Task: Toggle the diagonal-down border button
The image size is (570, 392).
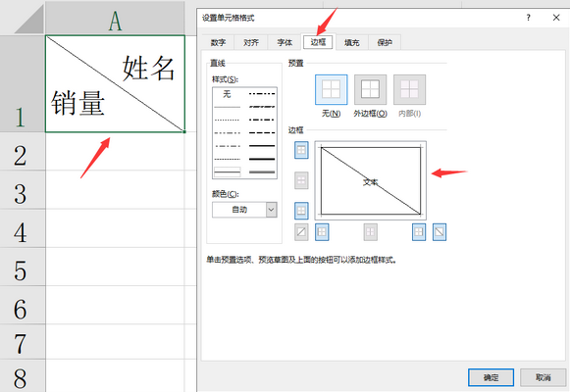Action: (x=440, y=232)
